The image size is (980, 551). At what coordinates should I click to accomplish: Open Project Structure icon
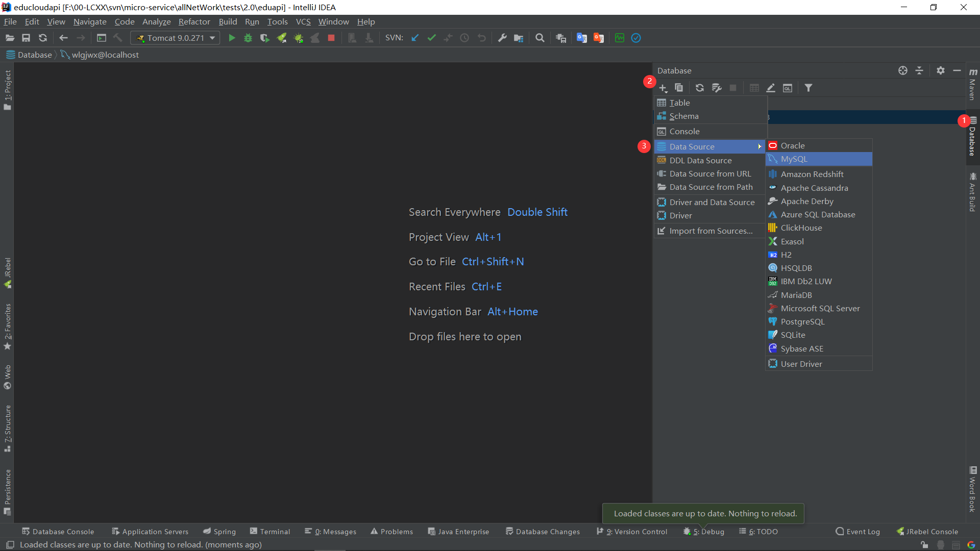[519, 38]
